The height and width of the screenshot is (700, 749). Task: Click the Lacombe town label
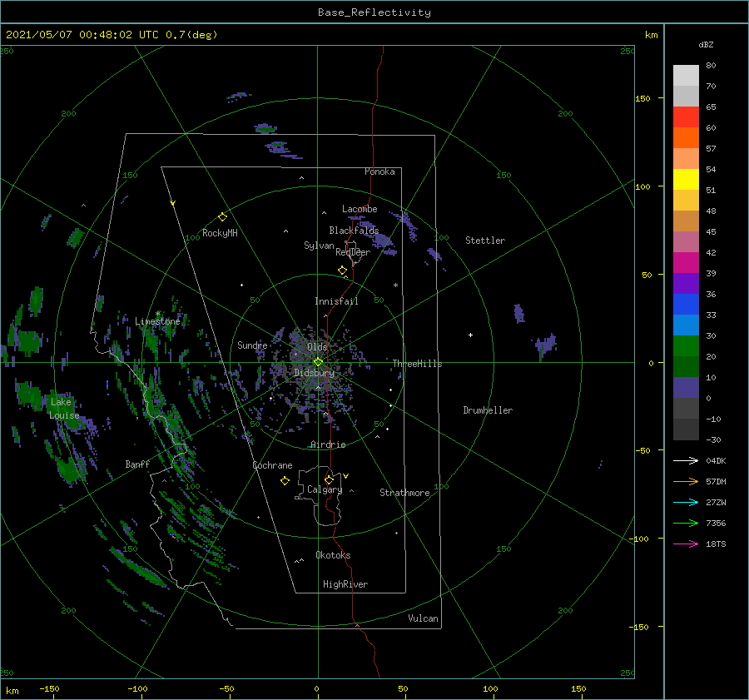click(360, 209)
